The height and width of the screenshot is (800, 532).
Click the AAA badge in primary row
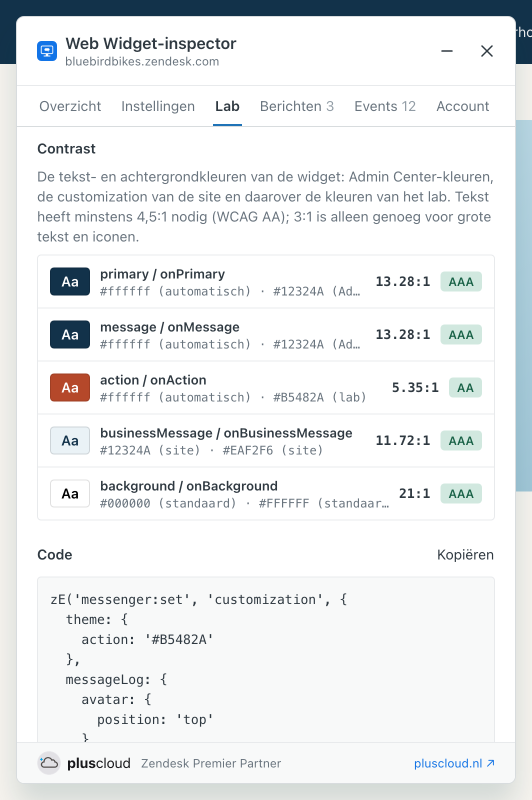[461, 281]
